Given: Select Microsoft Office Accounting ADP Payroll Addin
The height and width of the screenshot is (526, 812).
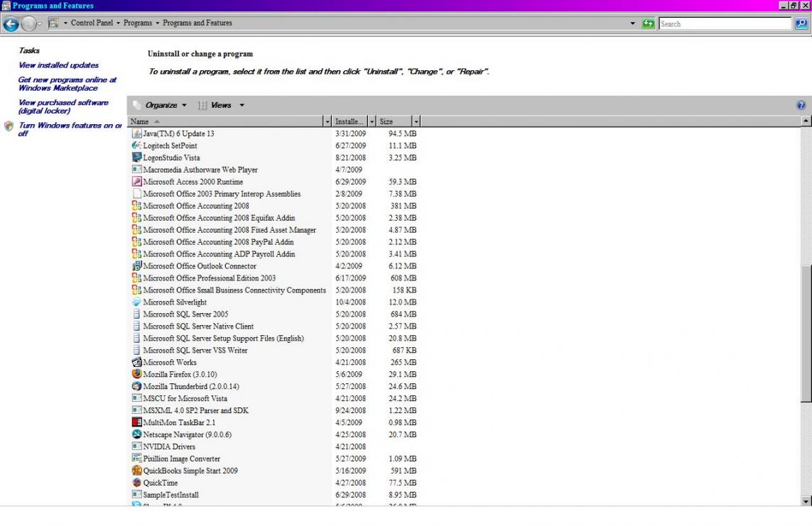Looking at the screenshot, I should 274,254.
